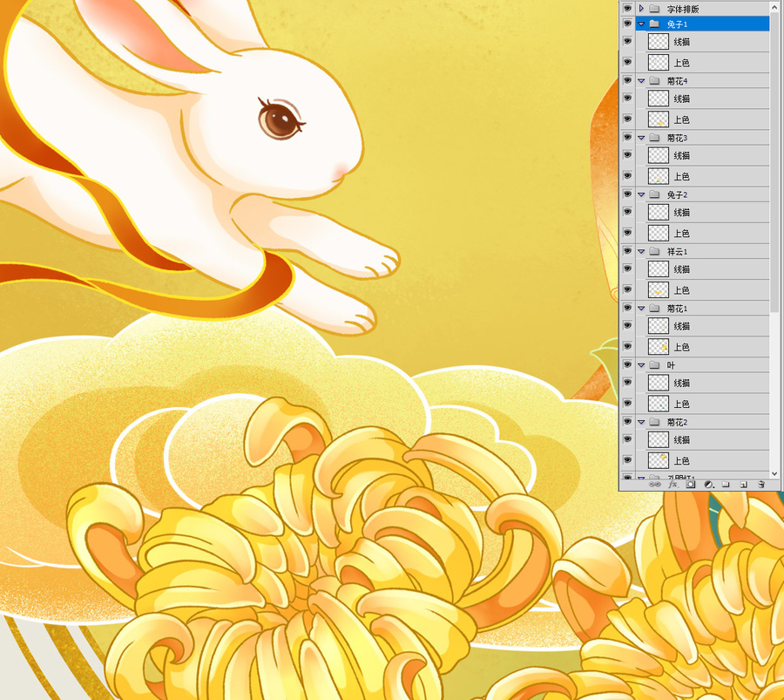The height and width of the screenshot is (700, 784).
Task: Collapse the 菊花3 group
Action: tap(641, 138)
